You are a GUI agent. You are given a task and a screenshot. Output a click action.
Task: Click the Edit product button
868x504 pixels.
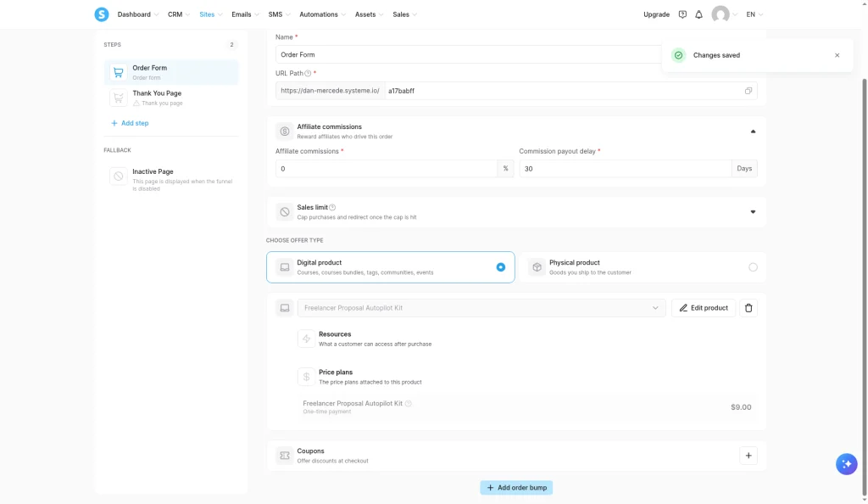(x=703, y=308)
